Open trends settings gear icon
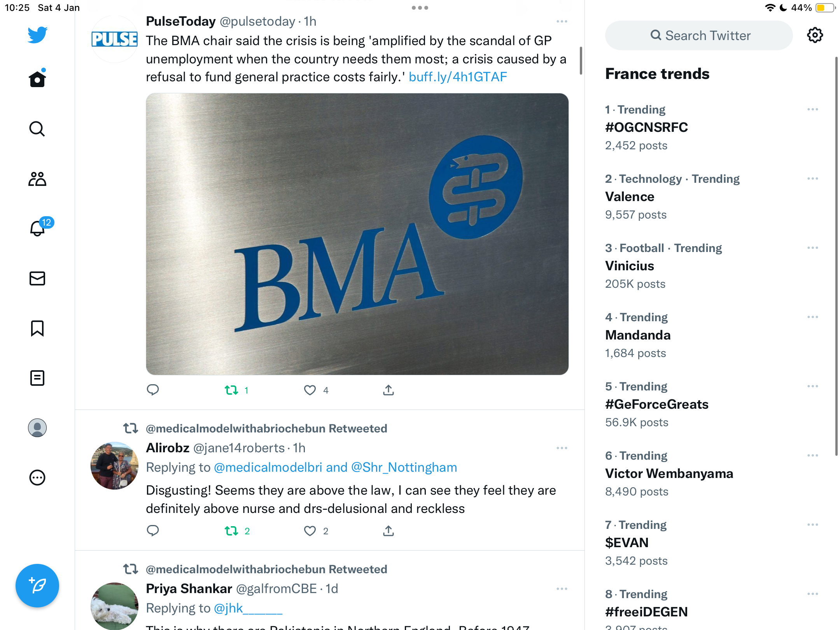 click(815, 35)
